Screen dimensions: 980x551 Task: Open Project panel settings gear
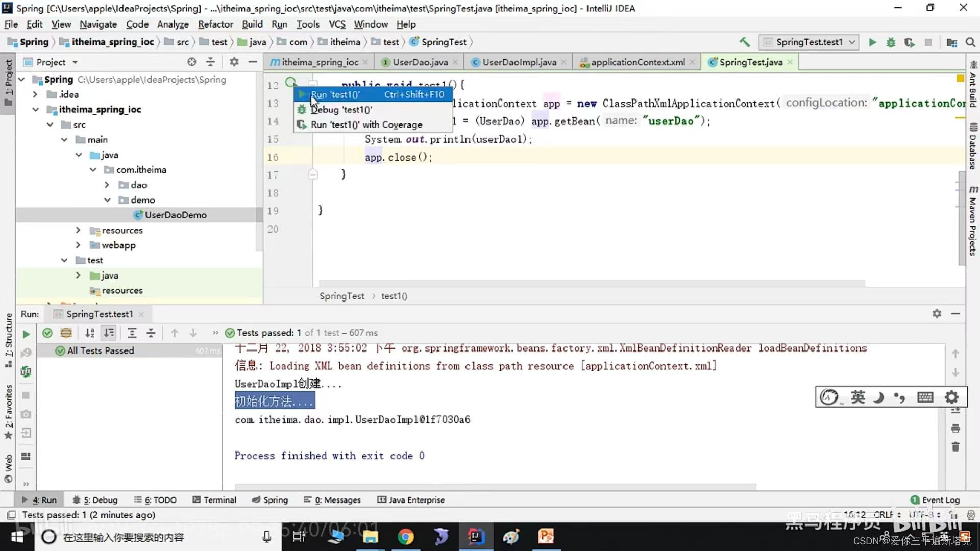[234, 62]
